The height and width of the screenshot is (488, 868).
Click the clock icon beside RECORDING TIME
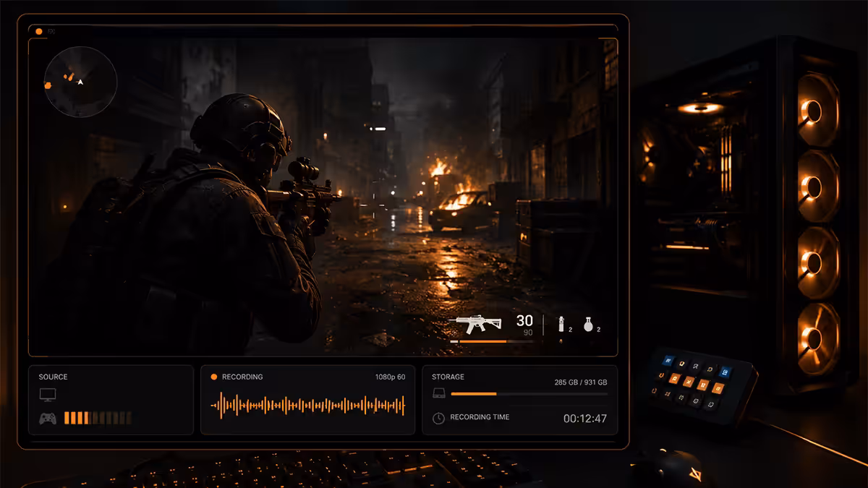[438, 418]
